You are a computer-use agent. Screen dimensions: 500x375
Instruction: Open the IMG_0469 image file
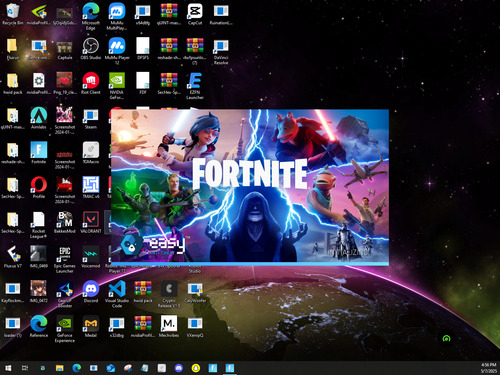(39, 257)
